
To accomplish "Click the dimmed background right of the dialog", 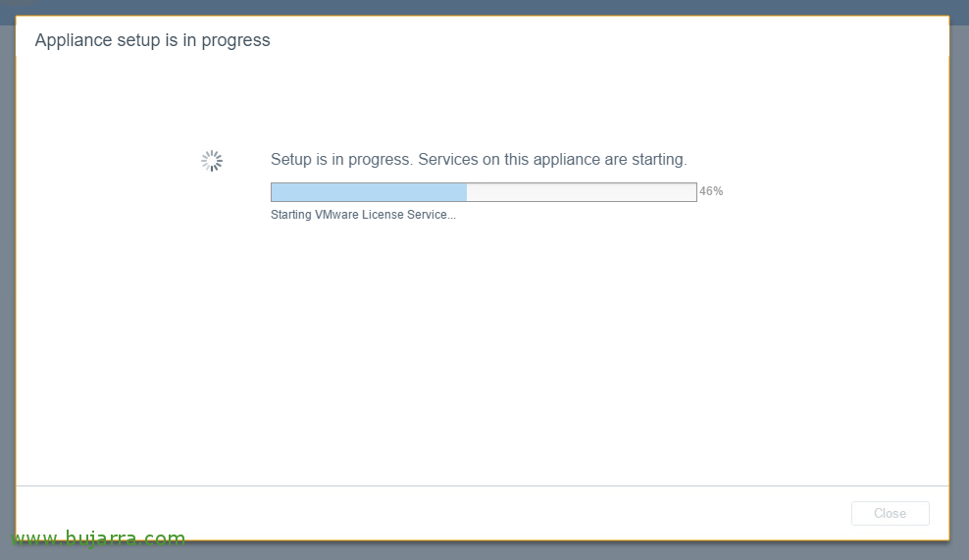I will click(959, 279).
